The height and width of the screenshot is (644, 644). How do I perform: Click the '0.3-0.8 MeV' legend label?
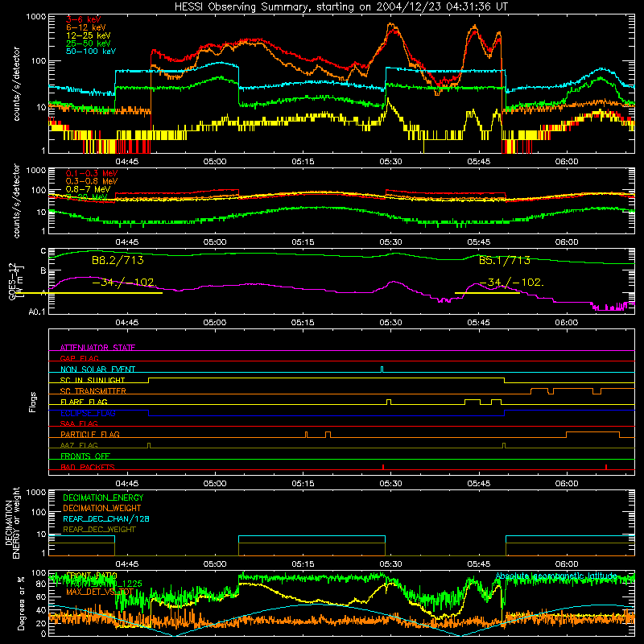(x=92, y=181)
